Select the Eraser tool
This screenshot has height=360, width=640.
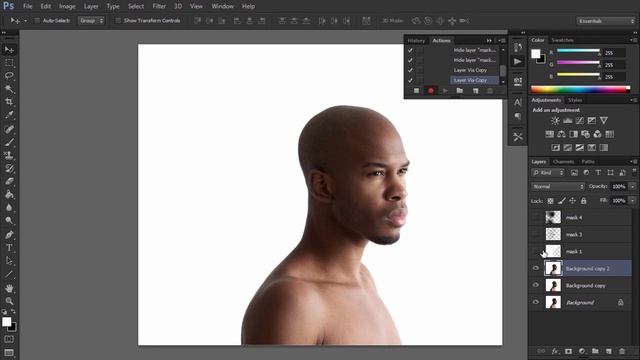tap(9, 182)
